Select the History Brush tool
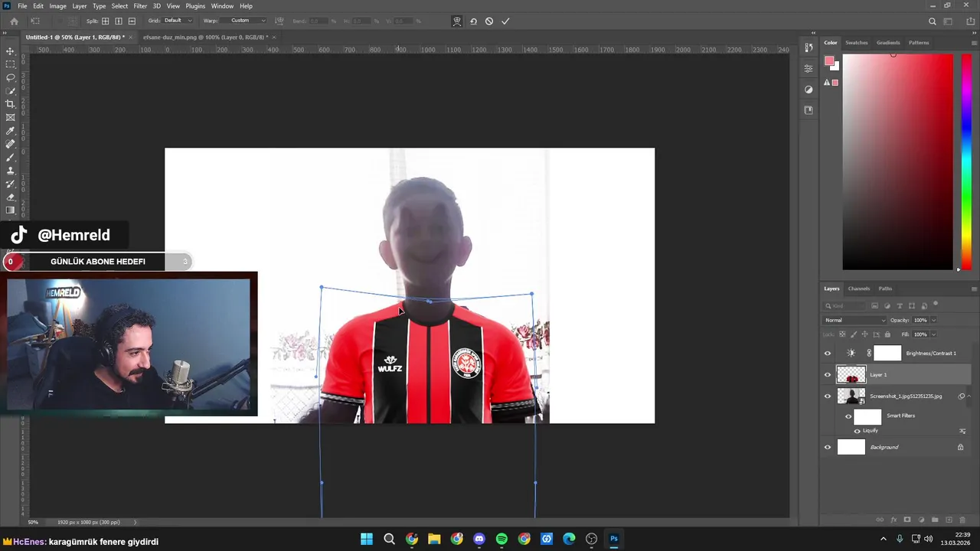This screenshot has width=980, height=551. pyautogui.click(x=10, y=184)
